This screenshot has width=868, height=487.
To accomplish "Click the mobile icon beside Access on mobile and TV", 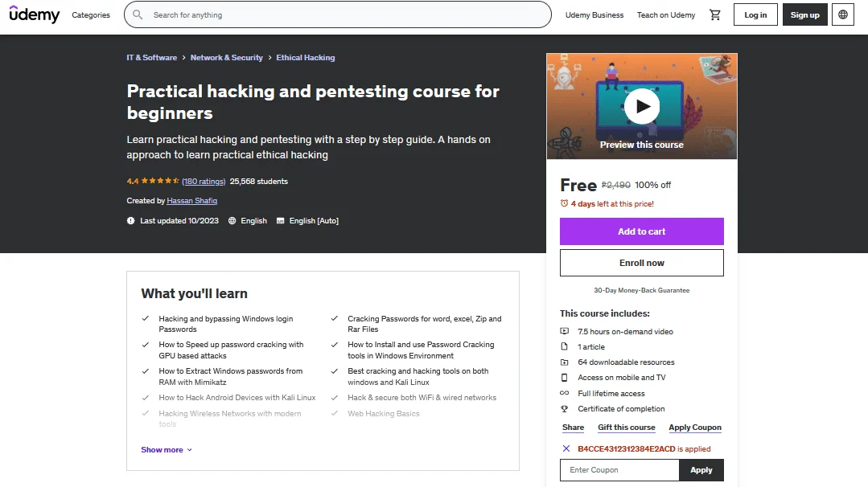I will (x=564, y=378).
